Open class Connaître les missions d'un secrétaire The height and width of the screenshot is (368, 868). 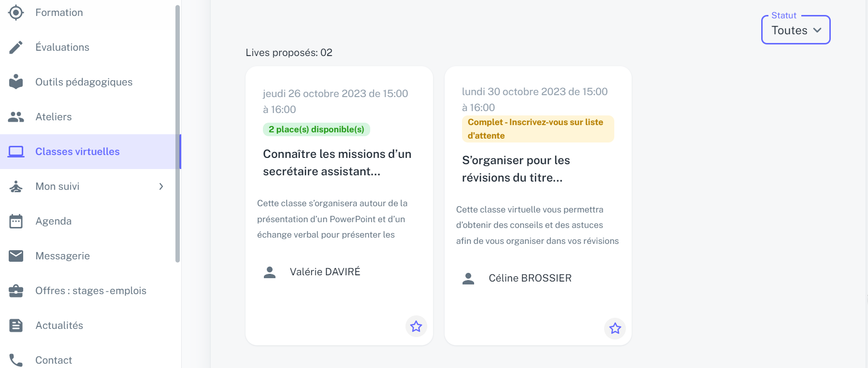[337, 163]
